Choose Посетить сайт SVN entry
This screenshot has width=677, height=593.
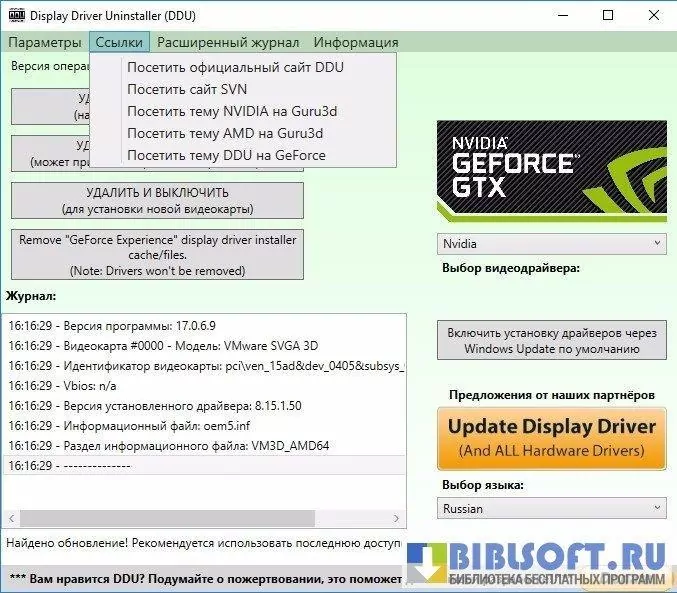[x=187, y=89]
